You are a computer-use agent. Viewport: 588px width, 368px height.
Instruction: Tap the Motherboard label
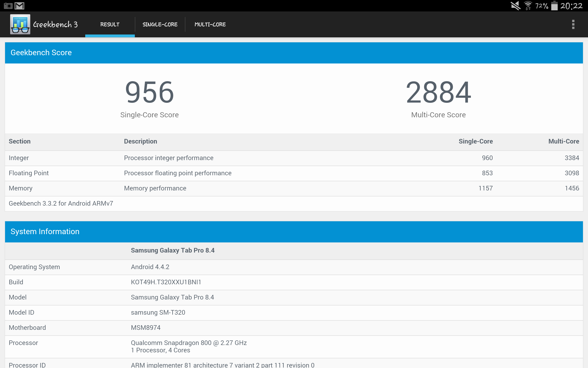pos(27,328)
